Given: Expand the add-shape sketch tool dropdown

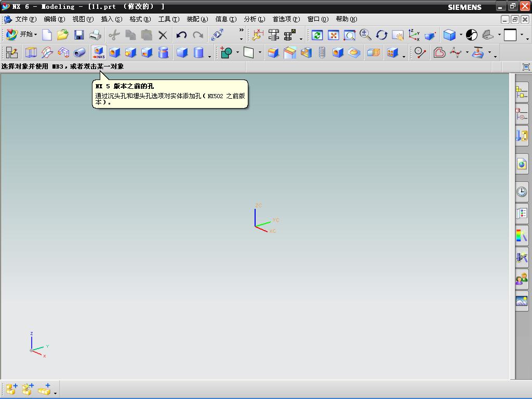Looking at the screenshot, I should pos(237,52).
